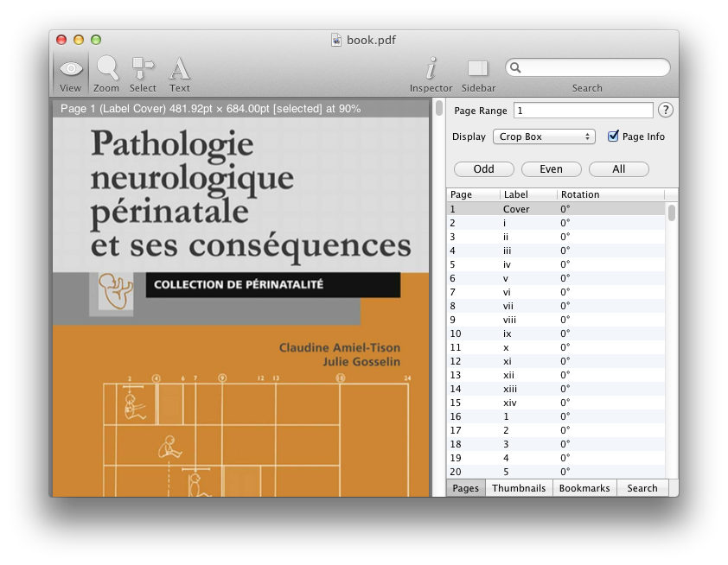Open the Display Crop Box dropdown
Screen dimensions: 728x565
(x=544, y=136)
